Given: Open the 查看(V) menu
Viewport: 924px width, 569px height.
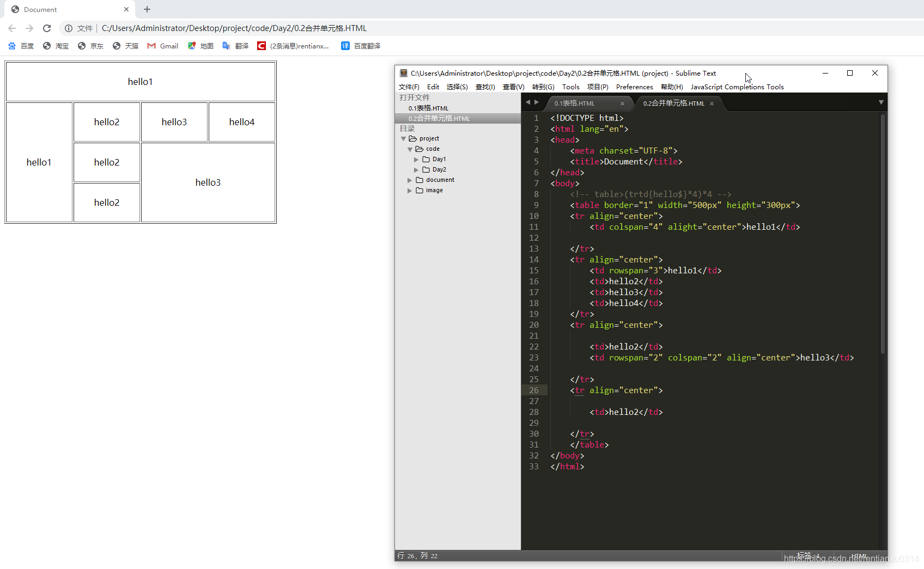Looking at the screenshot, I should (x=513, y=87).
